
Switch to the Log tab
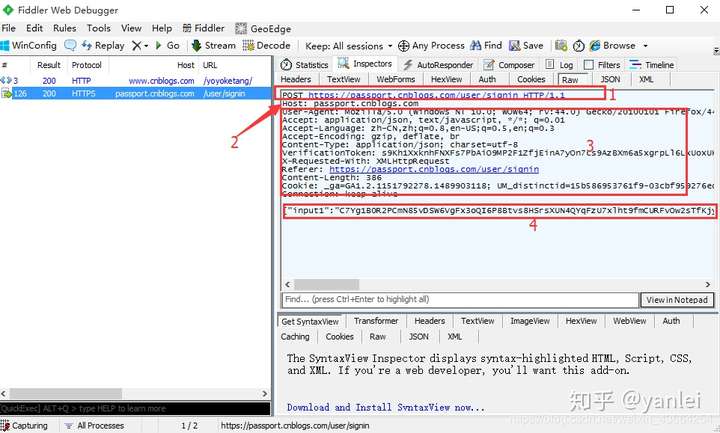pyautogui.click(x=559, y=65)
